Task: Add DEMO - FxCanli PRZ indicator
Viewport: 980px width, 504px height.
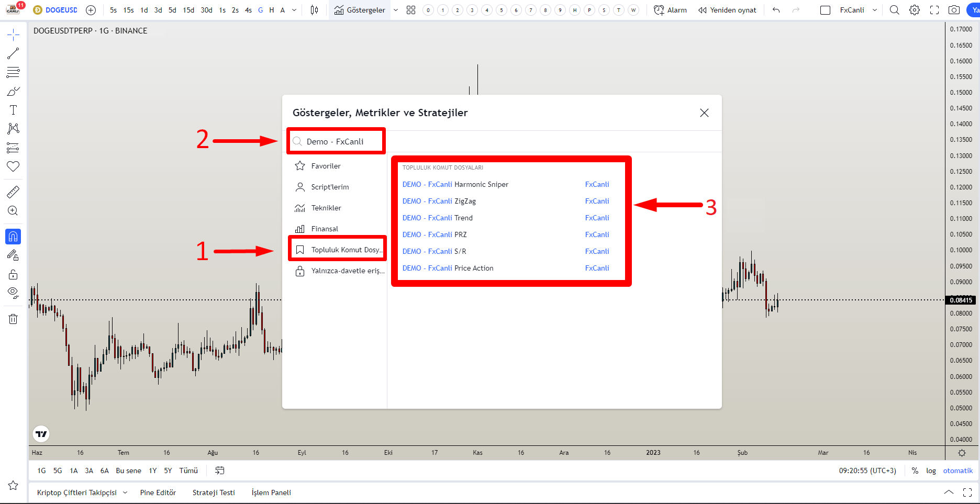Action: tap(435, 234)
